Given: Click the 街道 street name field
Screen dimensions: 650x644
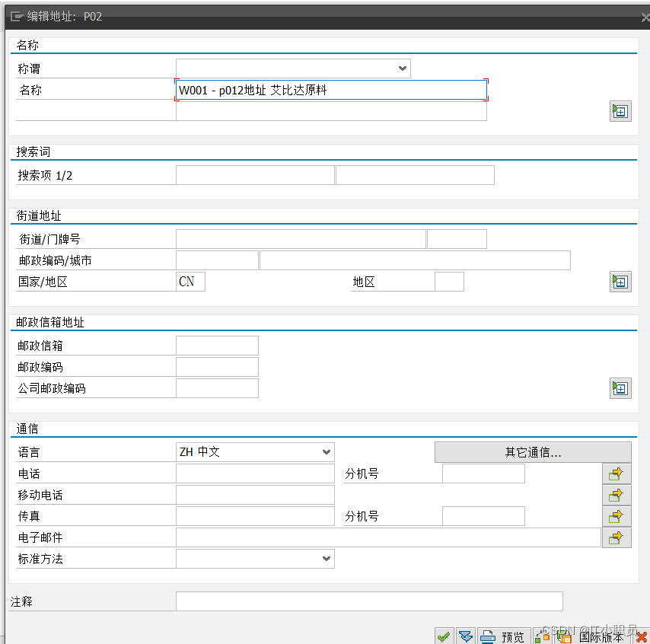Looking at the screenshot, I should 301,239.
